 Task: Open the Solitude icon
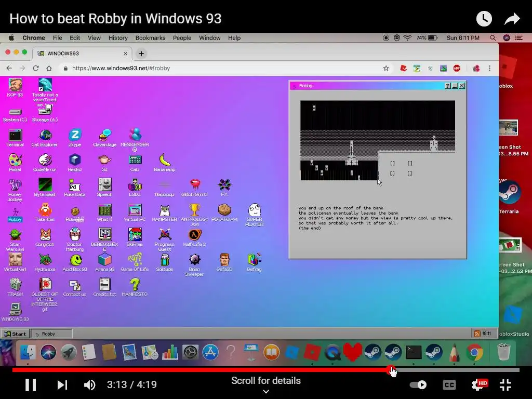pyautogui.click(x=165, y=262)
